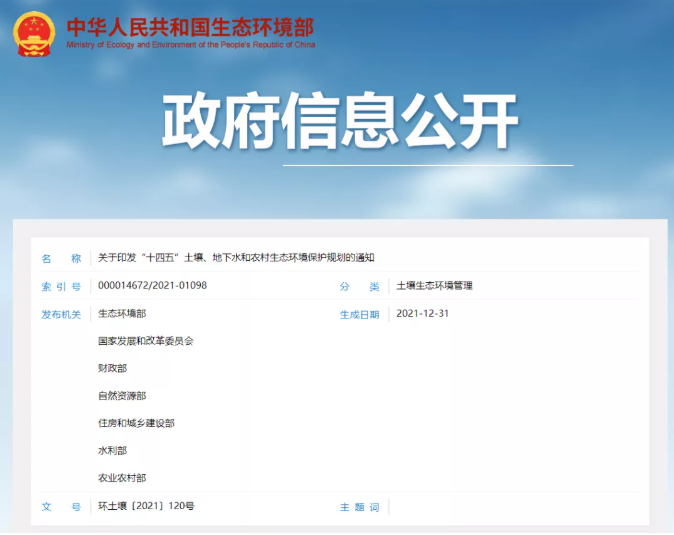
Task: Click 财政部 in the issuing agencies
Action: coord(112,368)
